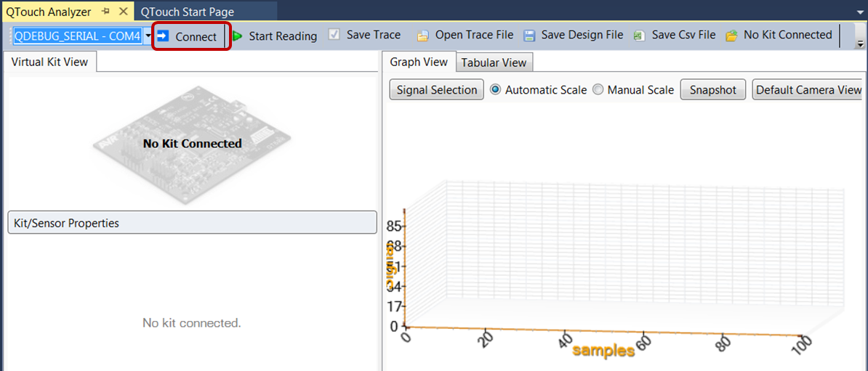Viewport: 868px width, 371px height.
Task: Expand the toolbar overflow options arrow
Action: pyautogui.click(x=861, y=44)
